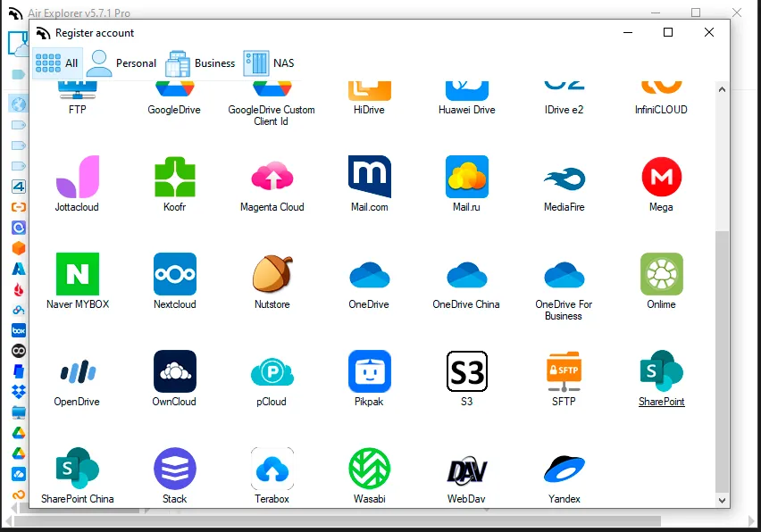Choose the S3 storage icon
The height and width of the screenshot is (532, 761).
467,371
